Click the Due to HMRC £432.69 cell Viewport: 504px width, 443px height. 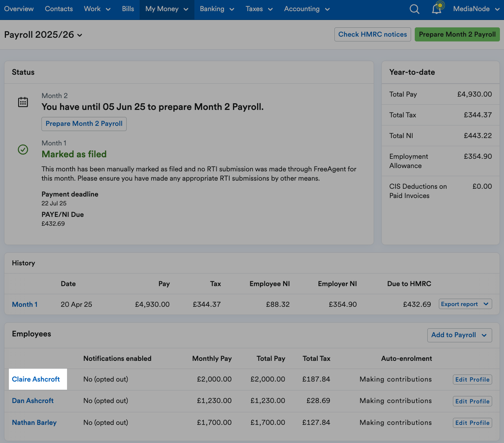[417, 304]
